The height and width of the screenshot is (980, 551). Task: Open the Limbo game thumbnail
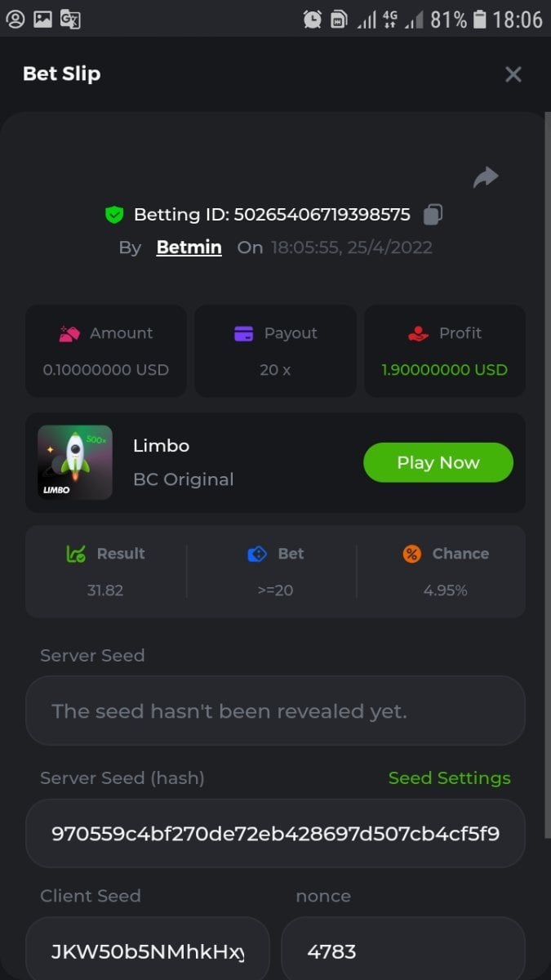75,462
